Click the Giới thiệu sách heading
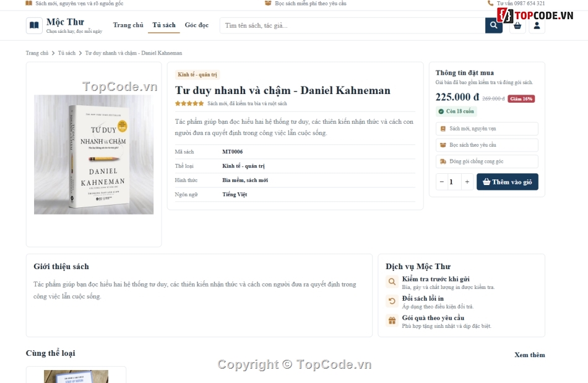 pos(61,267)
